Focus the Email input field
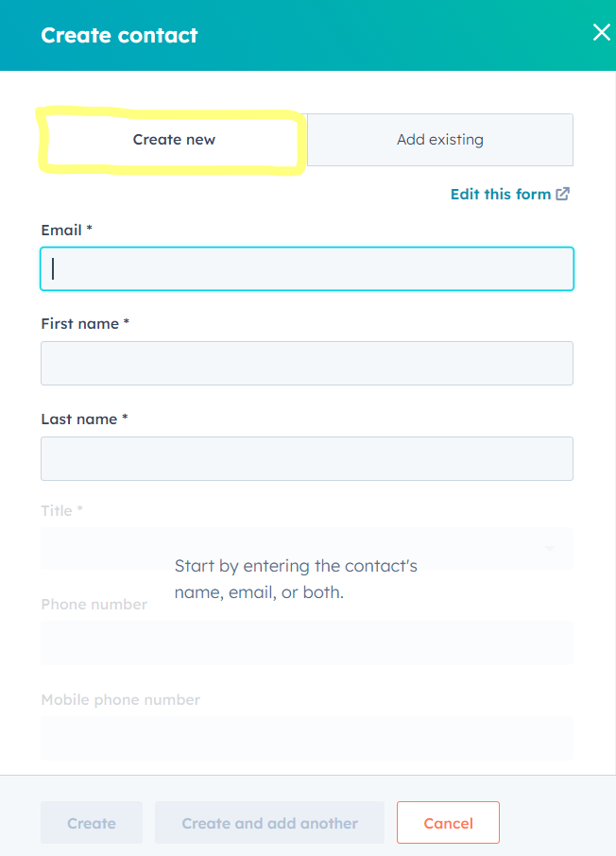Viewport: 616px width, 856px height. pyautogui.click(x=307, y=268)
